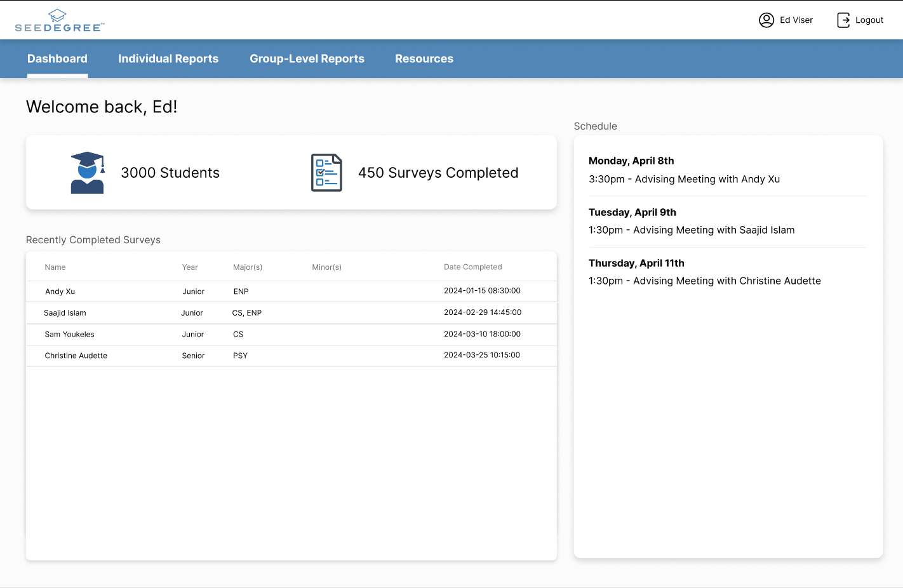Image resolution: width=903 pixels, height=588 pixels.
Task: Select the Christine Audette name cell
Action: pyautogui.click(x=76, y=356)
